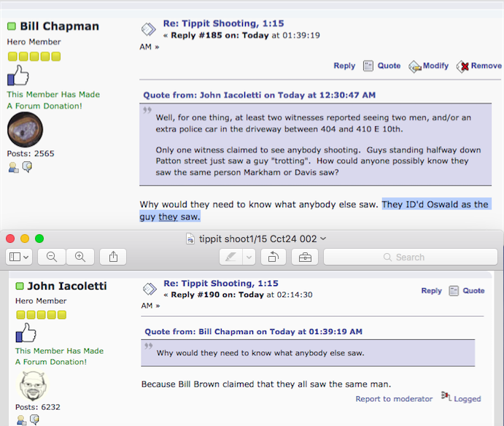Click the star rating row under John Iacoletti
This screenshot has height=426, width=504.
[41, 314]
